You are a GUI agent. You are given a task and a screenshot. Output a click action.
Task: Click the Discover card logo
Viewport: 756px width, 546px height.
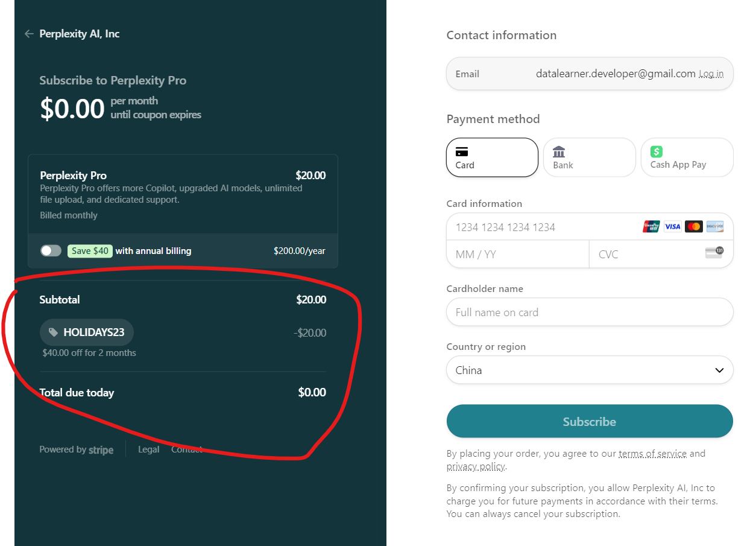715,227
